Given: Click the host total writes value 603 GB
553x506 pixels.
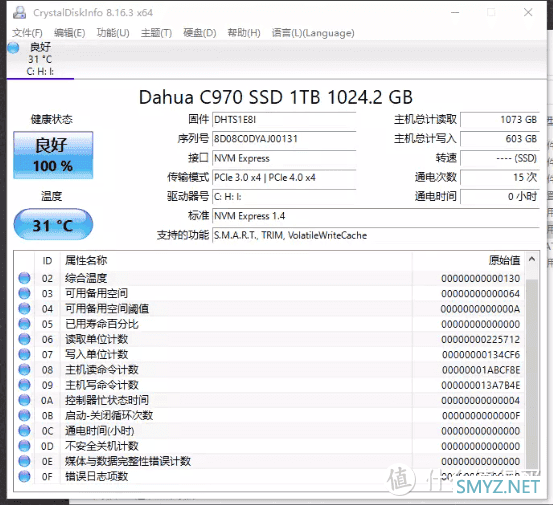Looking at the screenshot, I should click(x=500, y=139).
